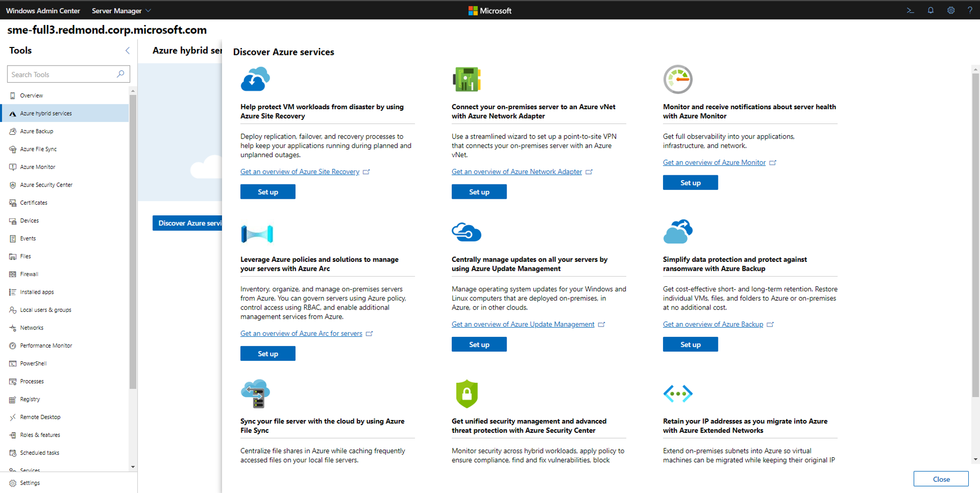Viewport: 980px width, 493px height.
Task: Click the Azure Security Center shield icon
Action: [466, 393]
